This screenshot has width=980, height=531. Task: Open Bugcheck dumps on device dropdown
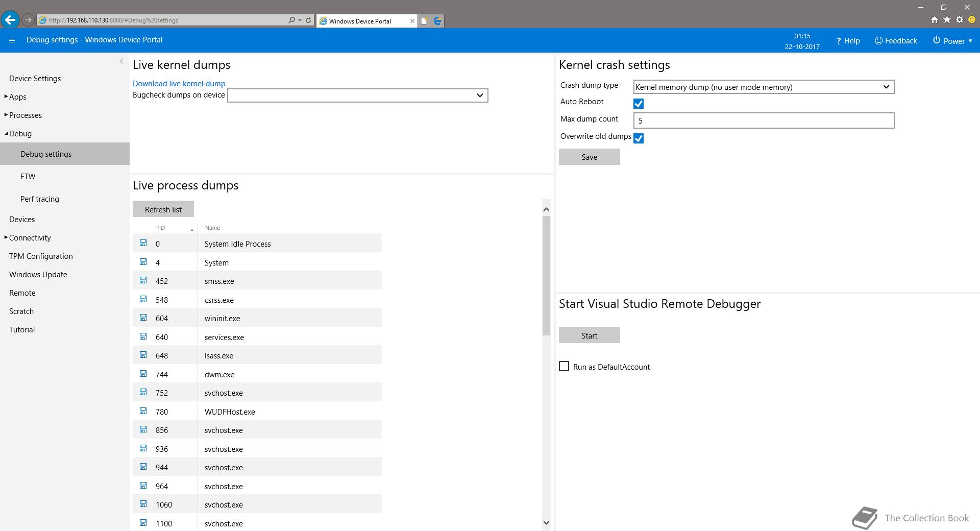[357, 95]
